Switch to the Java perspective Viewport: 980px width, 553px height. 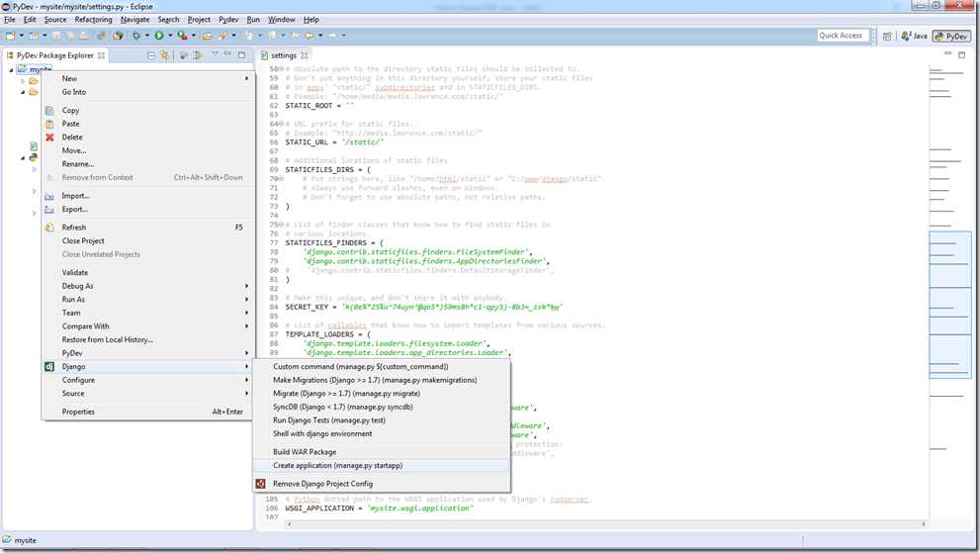pyautogui.click(x=915, y=37)
